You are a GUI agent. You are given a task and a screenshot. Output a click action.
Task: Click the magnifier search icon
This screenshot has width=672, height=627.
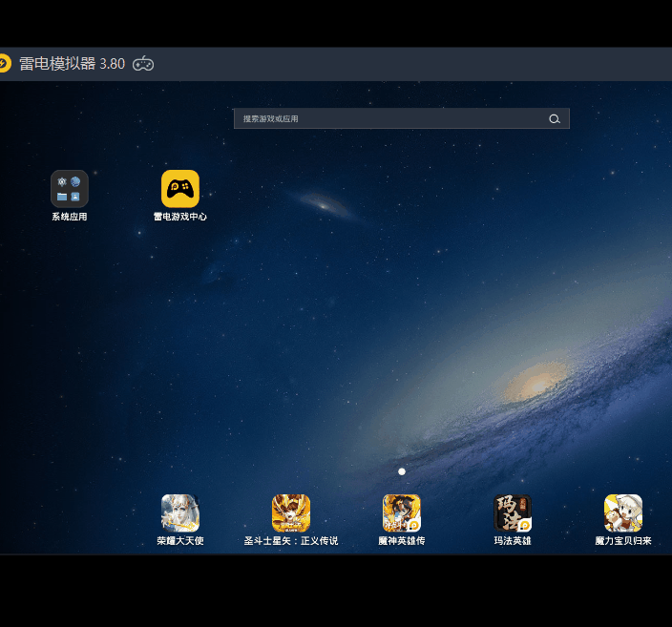point(555,118)
